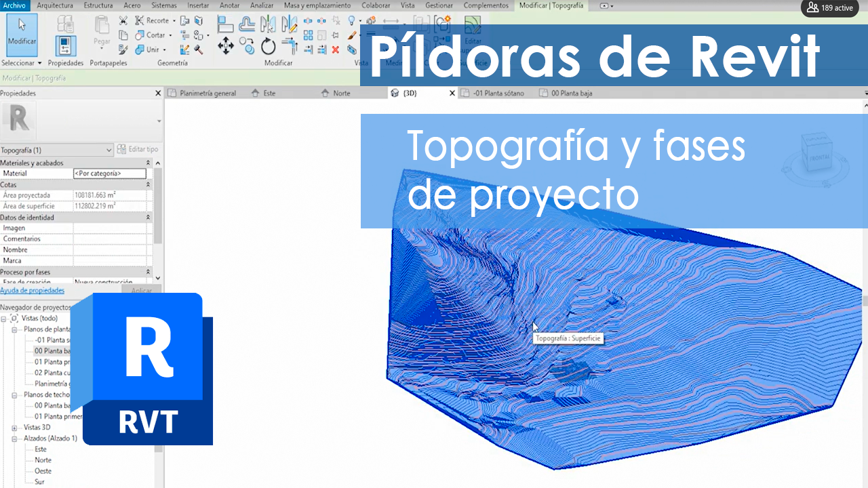This screenshot has width=868, height=488.
Task: Open the Planimetría general view tab
Action: coord(202,93)
